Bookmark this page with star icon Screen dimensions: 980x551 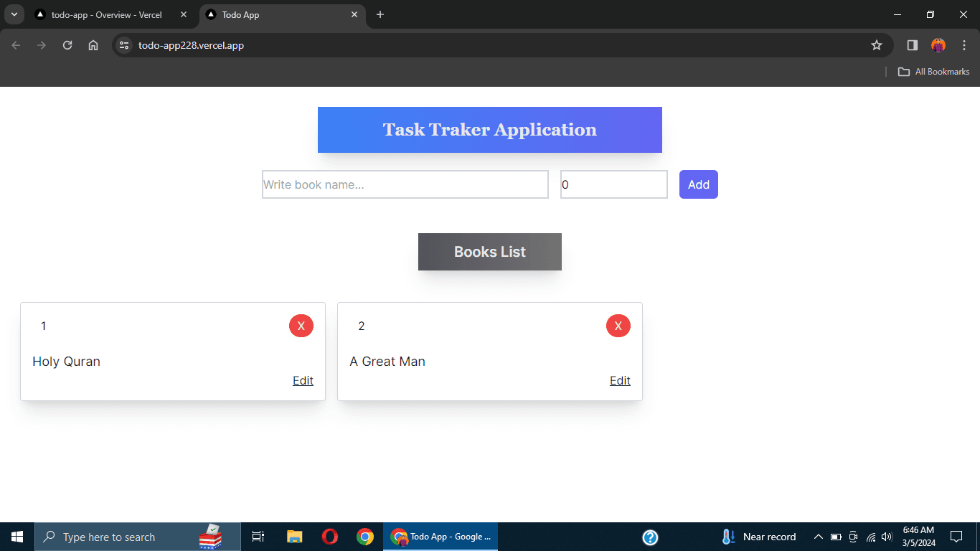[x=876, y=45]
